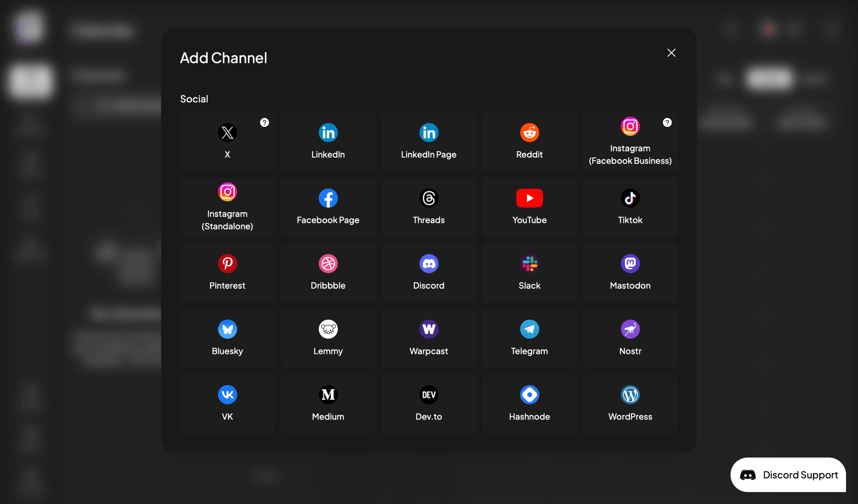Pick Instagram (Standalone) as a channel

click(x=227, y=207)
